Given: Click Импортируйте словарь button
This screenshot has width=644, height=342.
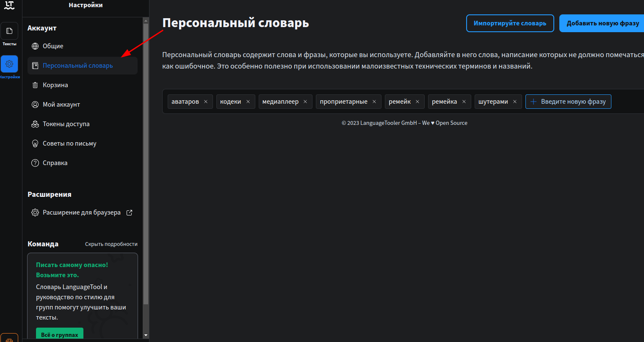Looking at the screenshot, I should click(510, 23).
